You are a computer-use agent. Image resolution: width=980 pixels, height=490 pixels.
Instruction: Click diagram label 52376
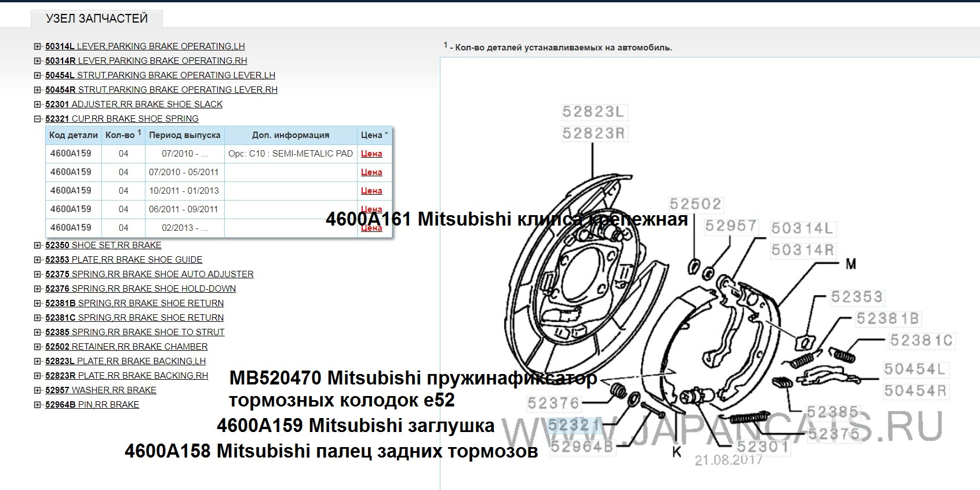pyautogui.click(x=553, y=404)
